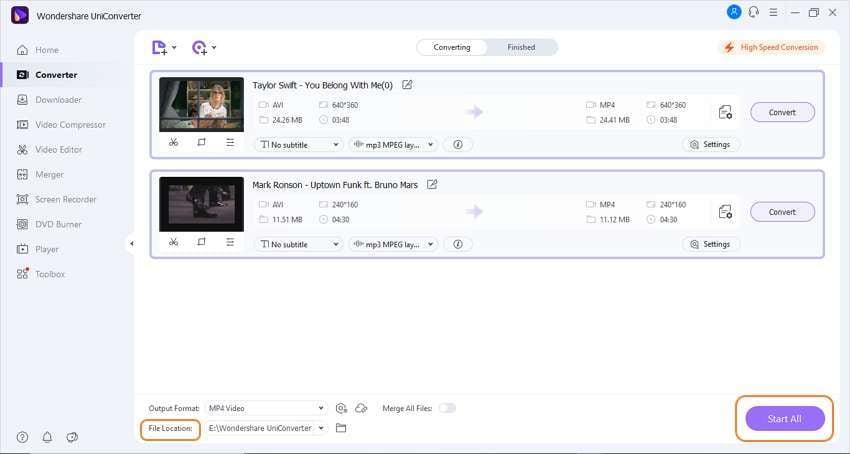Open the File Location path dropdown
This screenshot has width=850, height=454.
pos(266,428)
